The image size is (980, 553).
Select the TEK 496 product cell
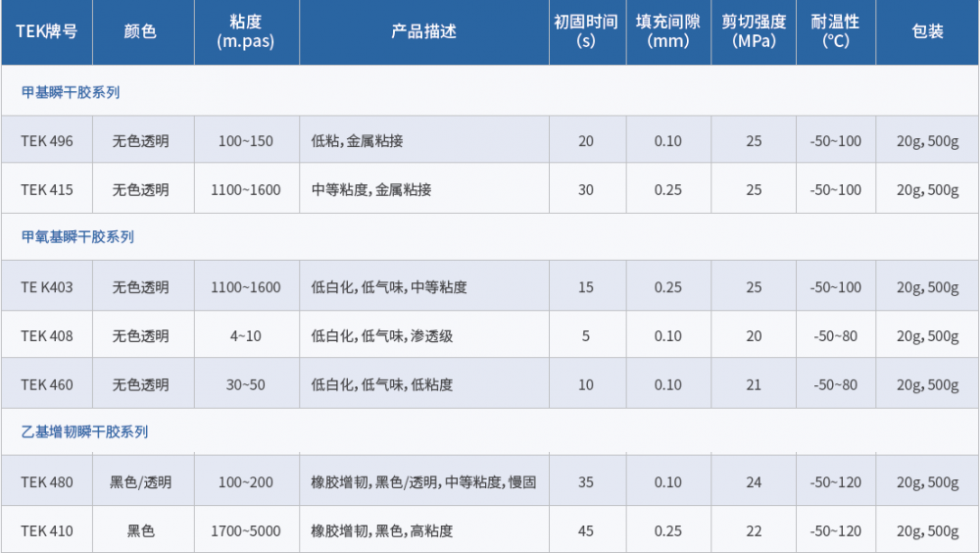point(47,140)
